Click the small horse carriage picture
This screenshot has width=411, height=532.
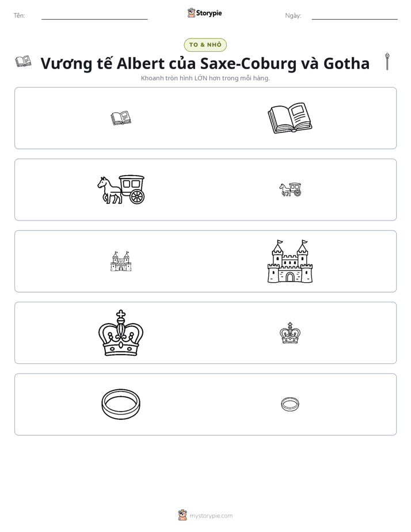point(290,189)
